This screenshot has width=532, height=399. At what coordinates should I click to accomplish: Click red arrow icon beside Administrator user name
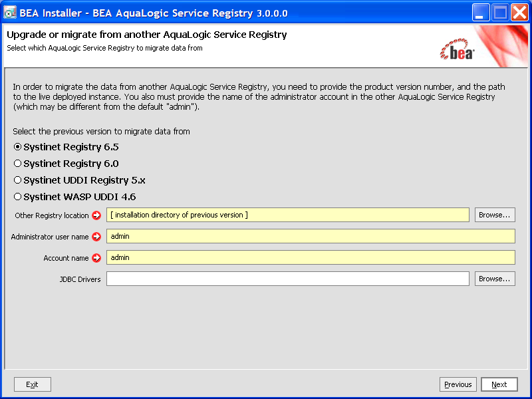96,237
